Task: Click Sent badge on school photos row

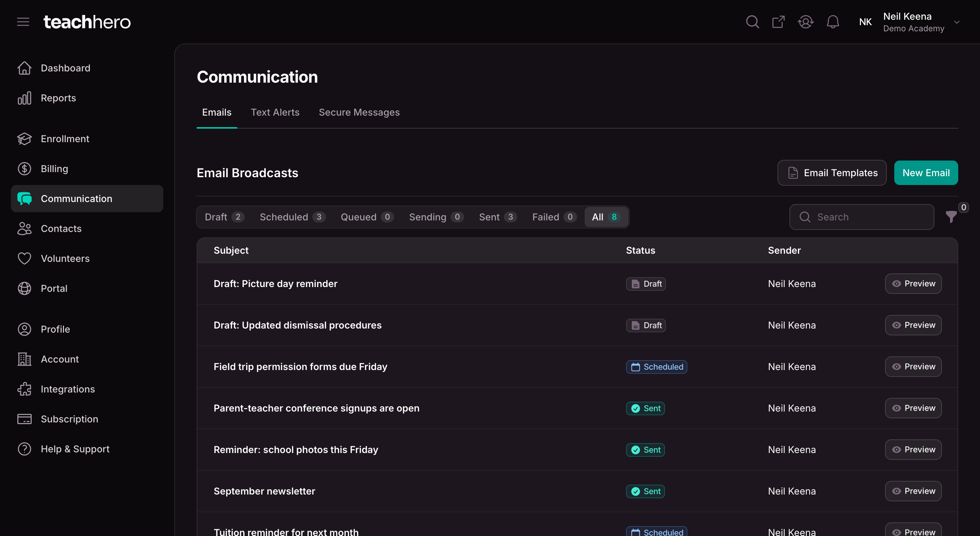Action: click(x=645, y=450)
